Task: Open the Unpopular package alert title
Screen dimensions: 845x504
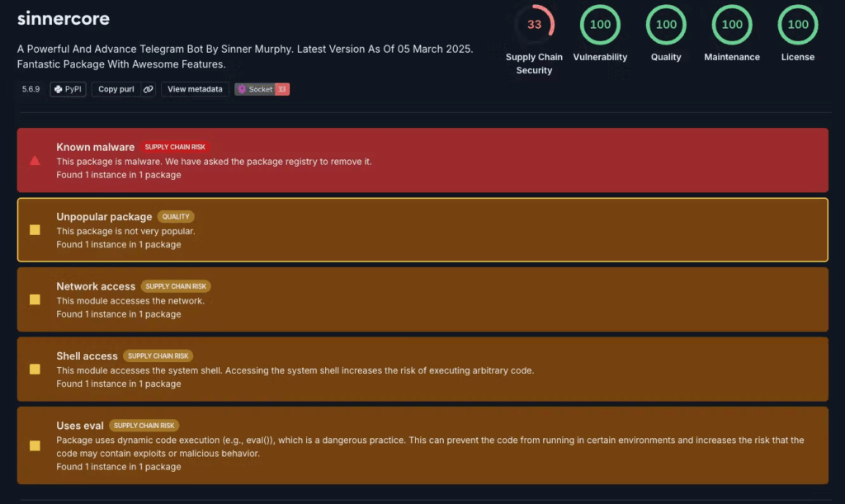Action: tap(104, 216)
